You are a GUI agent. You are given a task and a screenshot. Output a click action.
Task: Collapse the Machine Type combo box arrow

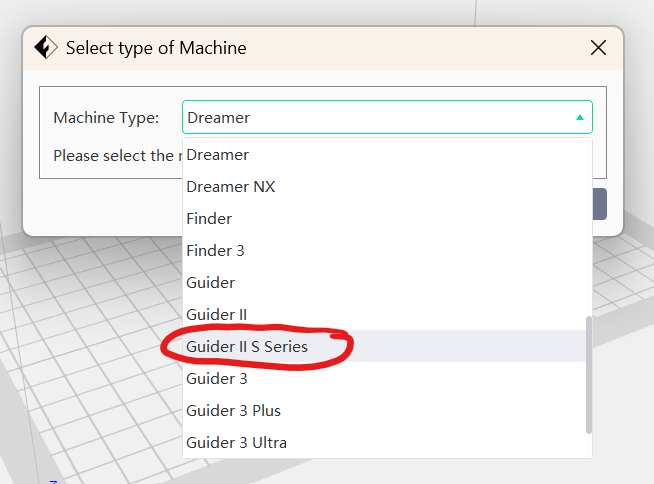[579, 118]
